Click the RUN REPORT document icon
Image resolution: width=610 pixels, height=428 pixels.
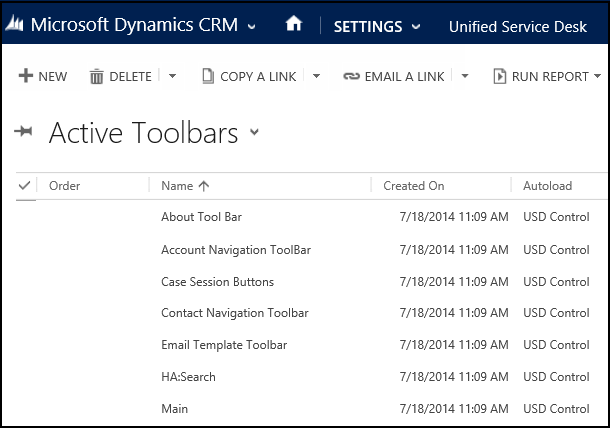pyautogui.click(x=500, y=76)
